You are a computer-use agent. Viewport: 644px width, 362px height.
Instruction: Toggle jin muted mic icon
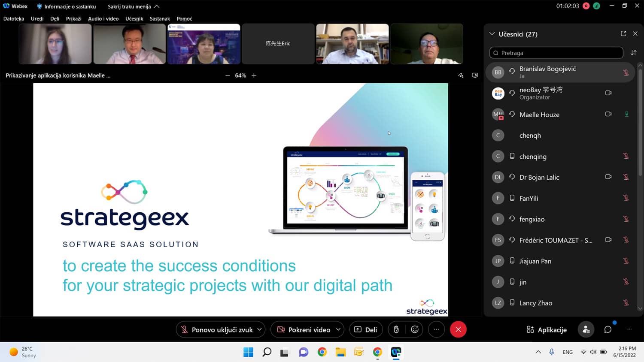[x=626, y=282]
